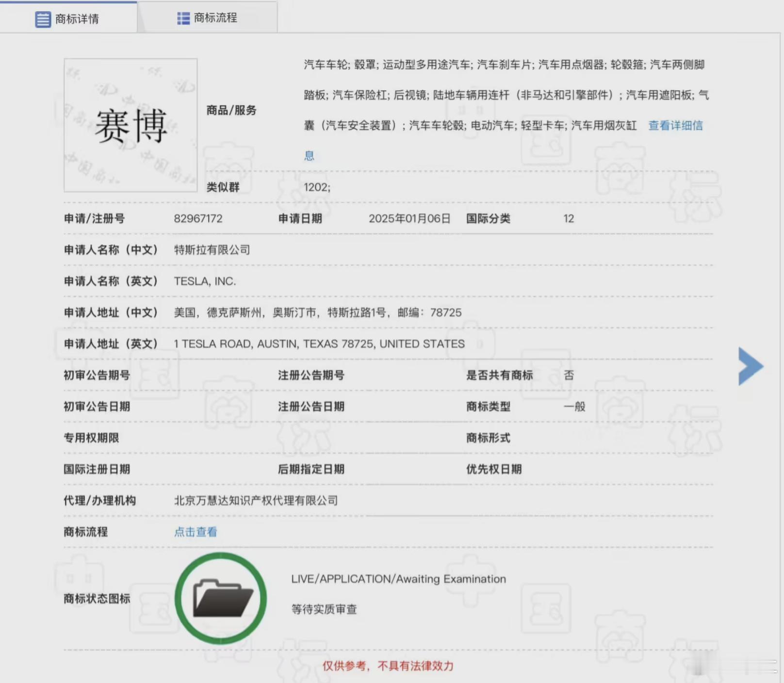The image size is (784, 683).
Task: Click the 商标状态图标 label
Action: click(97, 599)
